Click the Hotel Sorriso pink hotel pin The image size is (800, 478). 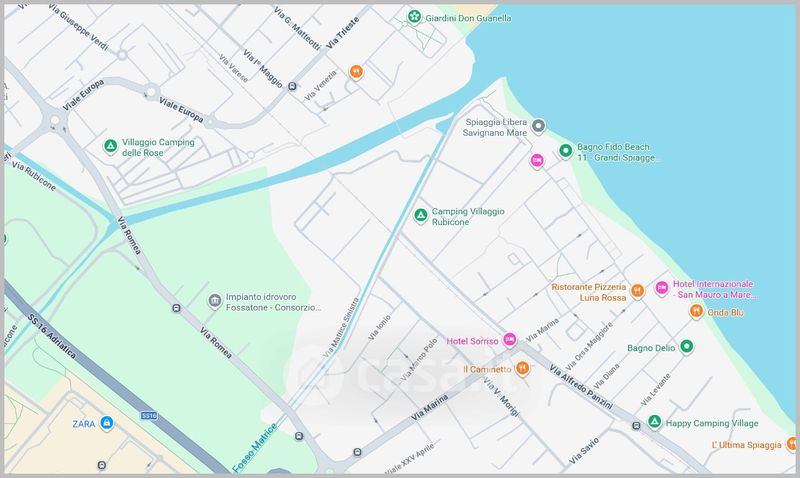click(x=509, y=340)
